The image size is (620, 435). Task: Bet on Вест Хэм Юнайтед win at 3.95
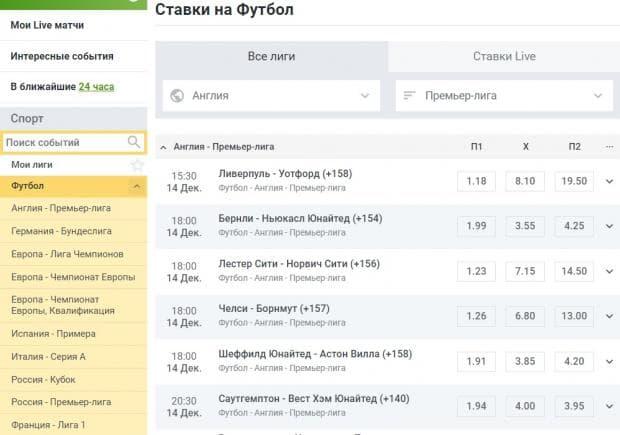(574, 406)
